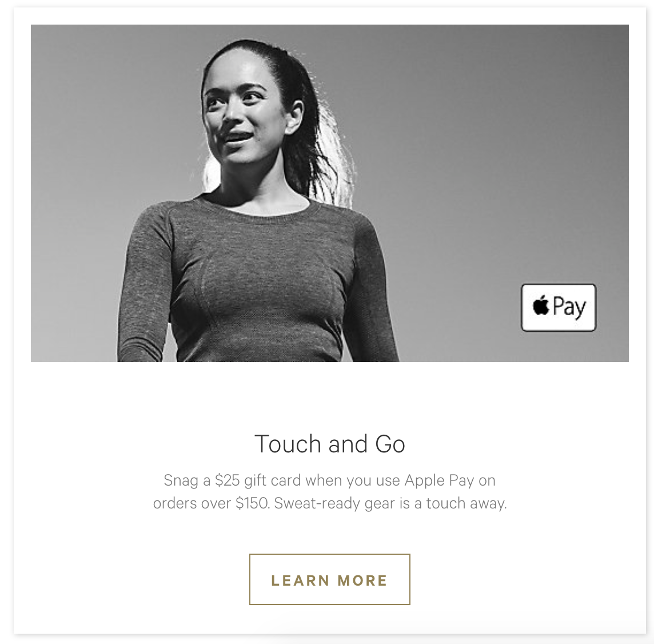This screenshot has width=654, height=644.
Task: Click the word "MORE" on the gold-outlined button
Action: click(x=362, y=581)
